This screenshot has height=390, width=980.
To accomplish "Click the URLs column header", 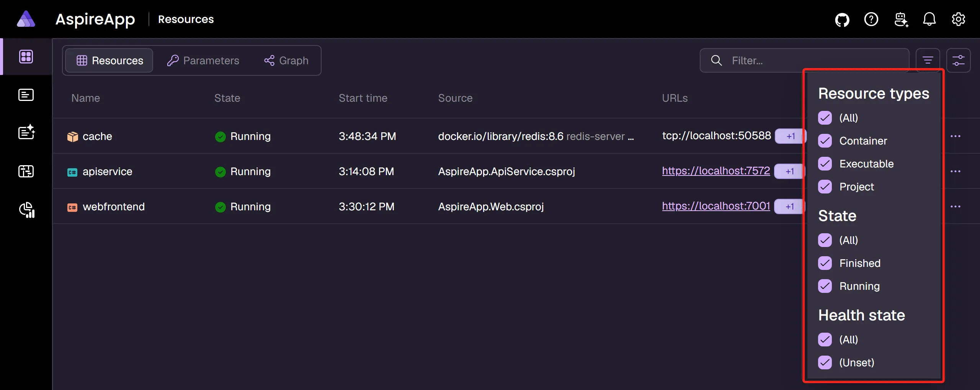I will coord(675,98).
